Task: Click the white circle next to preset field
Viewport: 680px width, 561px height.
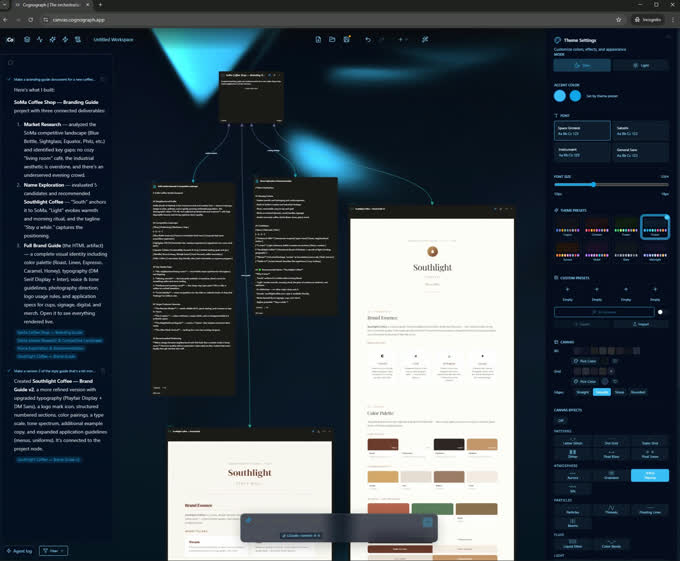Action: pos(660,312)
